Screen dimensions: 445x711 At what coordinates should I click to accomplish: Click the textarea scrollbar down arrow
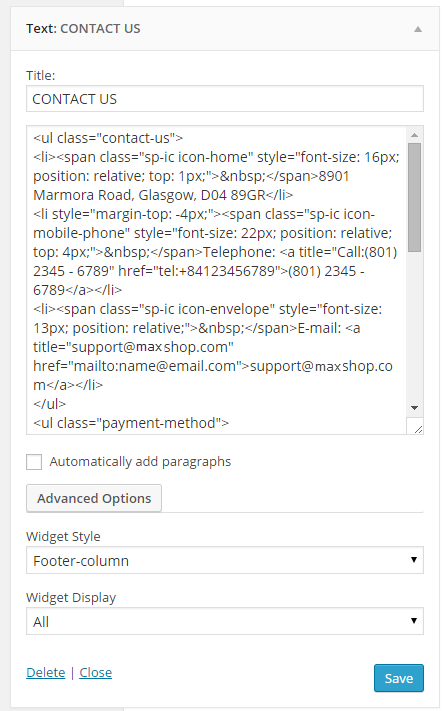[x=414, y=408]
